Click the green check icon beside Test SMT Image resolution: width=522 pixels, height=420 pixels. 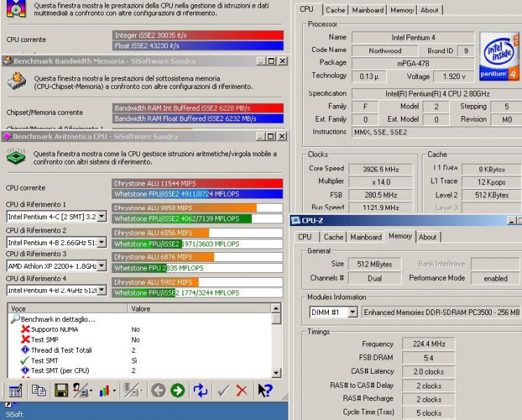coord(24,360)
